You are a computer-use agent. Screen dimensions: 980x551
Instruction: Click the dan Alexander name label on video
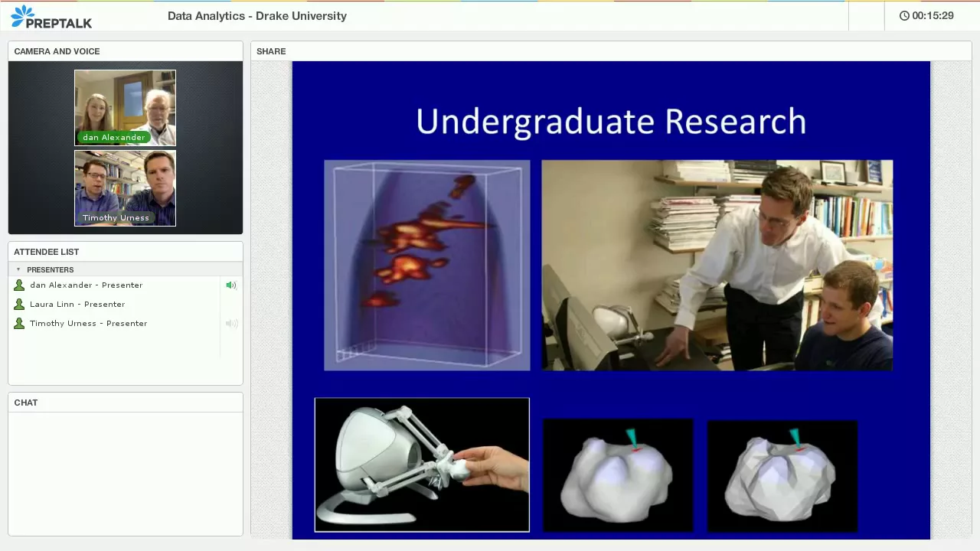click(113, 137)
